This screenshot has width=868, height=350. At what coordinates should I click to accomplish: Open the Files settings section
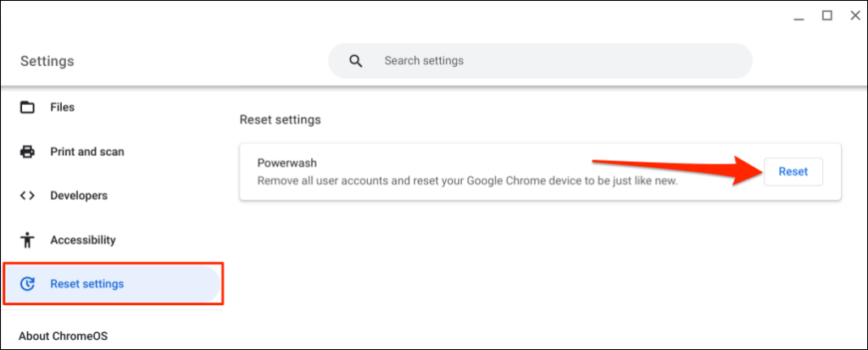point(63,108)
